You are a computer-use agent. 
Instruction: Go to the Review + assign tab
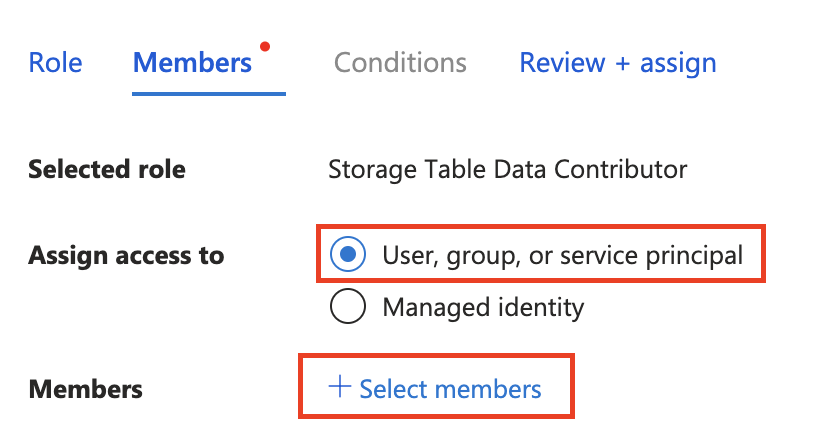[x=617, y=63]
